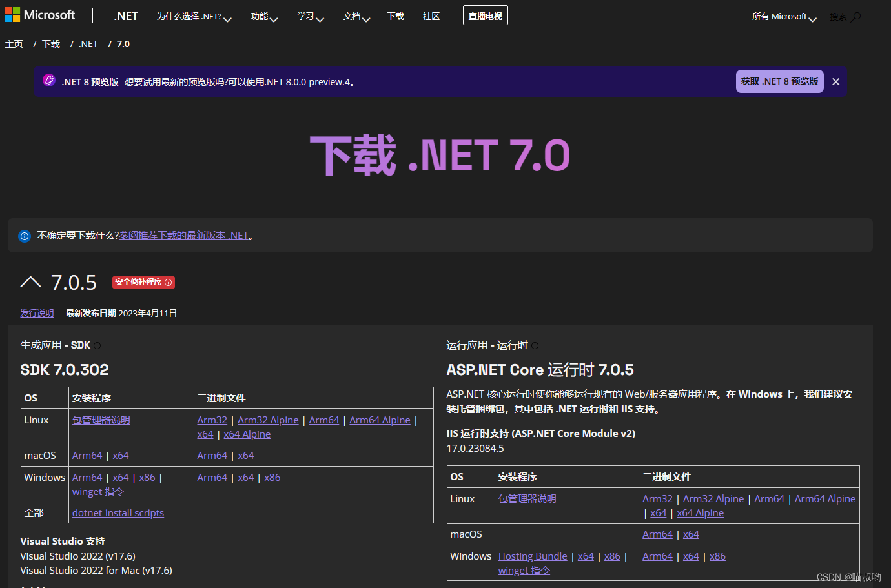Open dotnet-install scripts link
This screenshot has width=891, height=588.
tap(118, 512)
